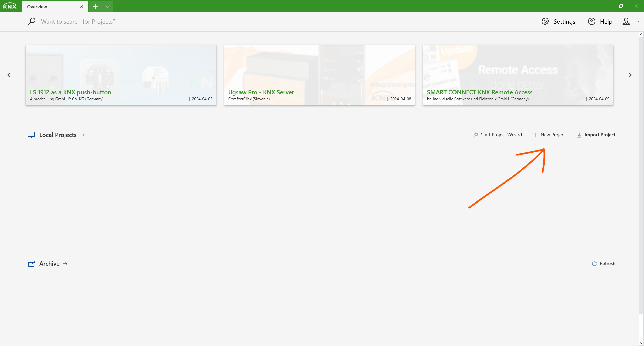Open the Jigsaw Pro KNX Server card

coord(319,75)
